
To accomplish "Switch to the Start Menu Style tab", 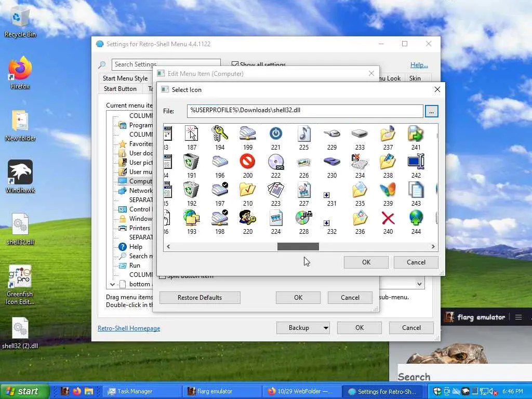I will [125, 78].
